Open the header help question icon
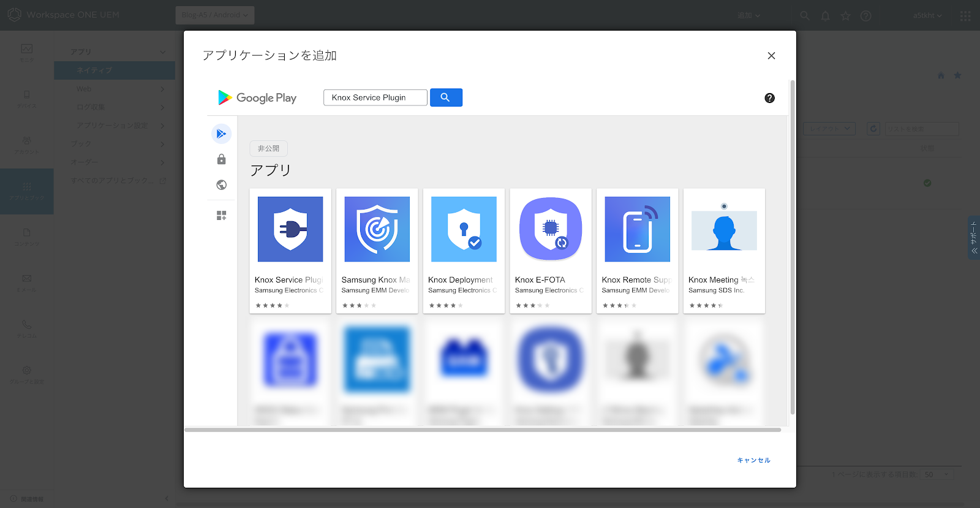This screenshot has width=980, height=508. [865, 16]
